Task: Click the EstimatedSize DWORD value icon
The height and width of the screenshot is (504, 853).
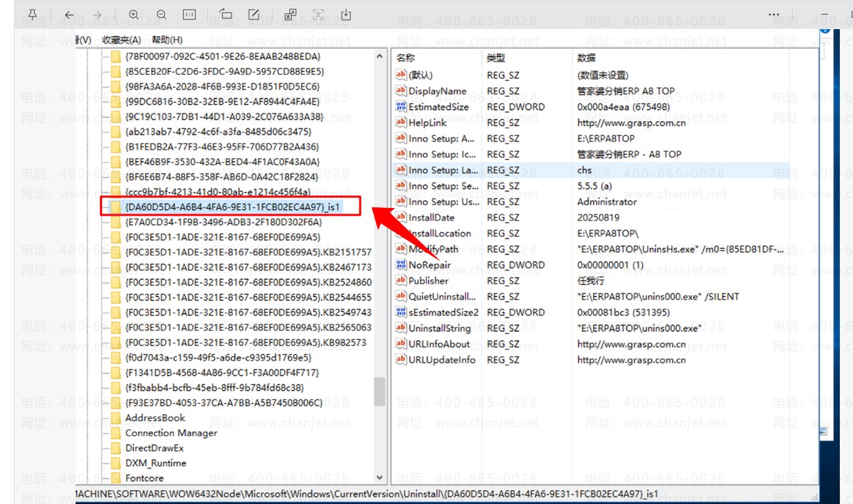Action: click(x=400, y=107)
